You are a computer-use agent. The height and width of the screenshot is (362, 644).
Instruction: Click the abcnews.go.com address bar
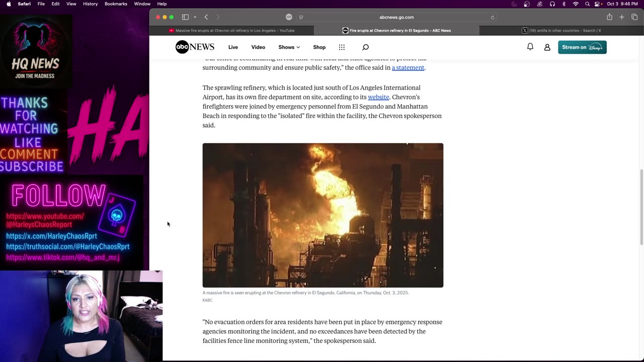pyautogui.click(x=396, y=17)
